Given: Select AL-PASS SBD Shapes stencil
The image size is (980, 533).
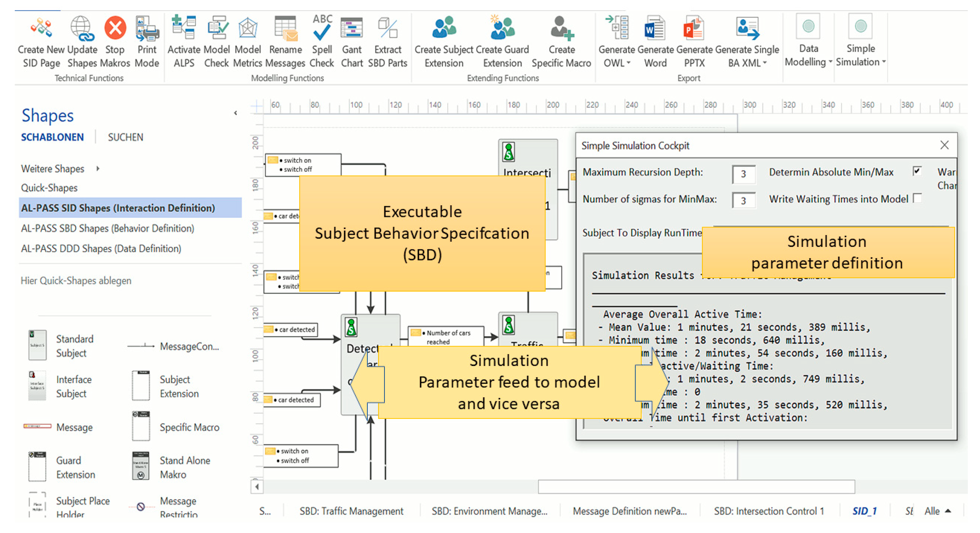Looking at the screenshot, I should tap(107, 228).
